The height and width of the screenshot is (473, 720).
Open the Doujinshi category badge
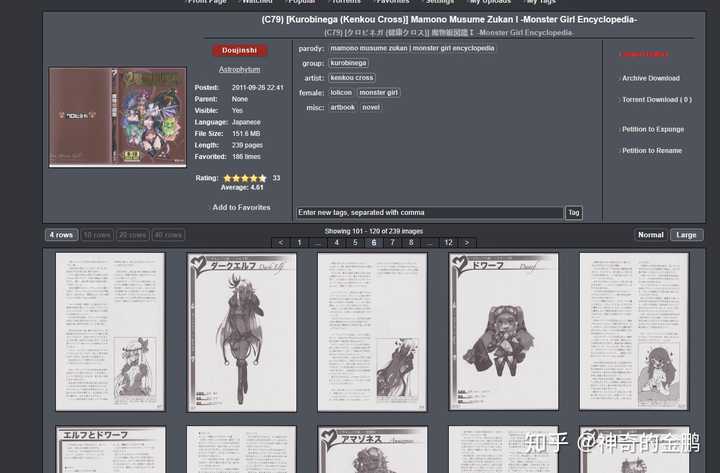click(239, 51)
